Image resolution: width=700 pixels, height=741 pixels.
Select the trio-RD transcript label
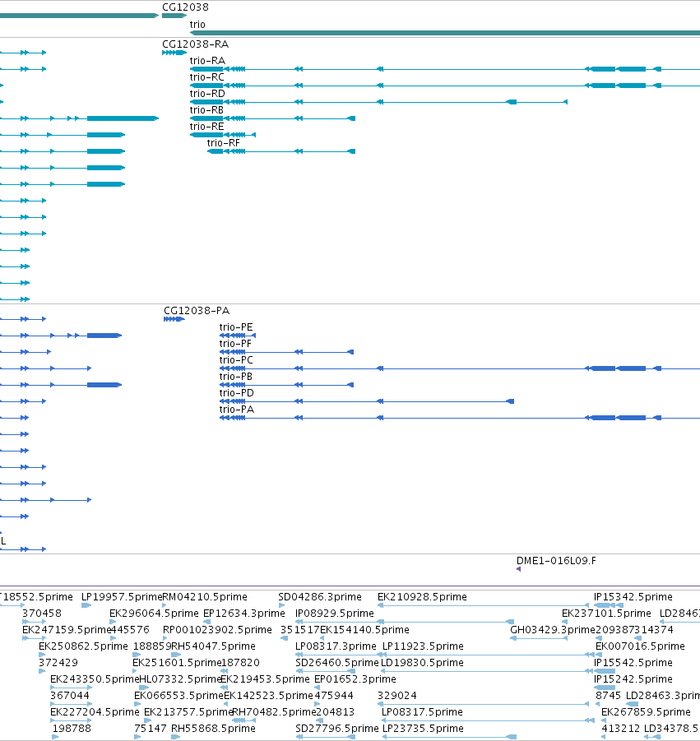click(207, 94)
